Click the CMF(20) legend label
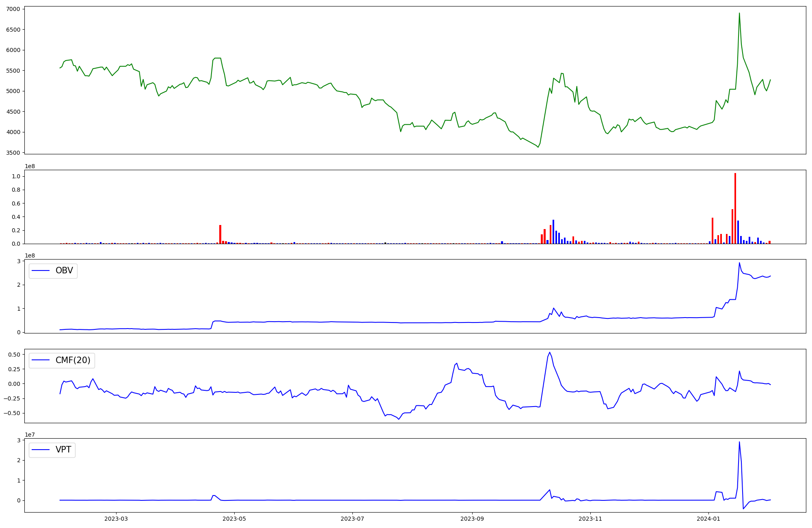This screenshot has width=812, height=528. (73, 360)
